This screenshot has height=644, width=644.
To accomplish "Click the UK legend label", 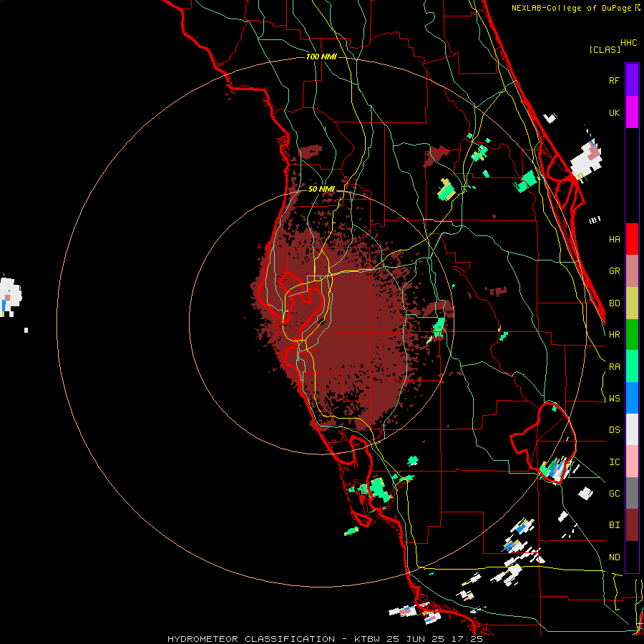I will click(614, 112).
